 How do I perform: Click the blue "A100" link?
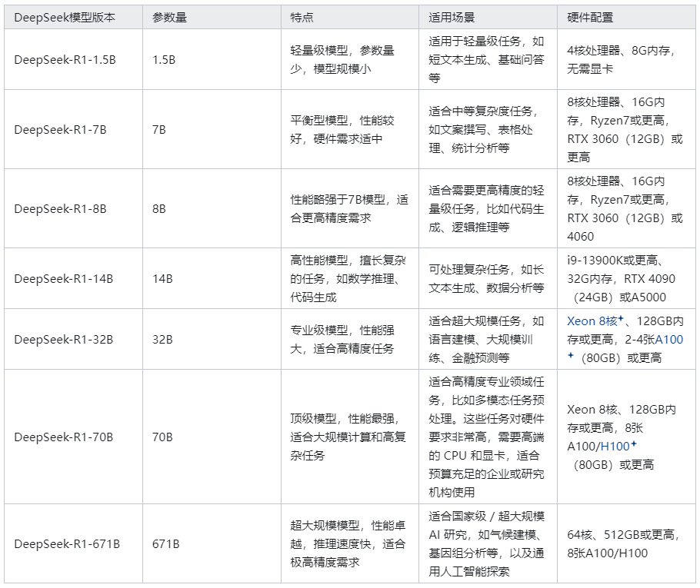point(668,339)
